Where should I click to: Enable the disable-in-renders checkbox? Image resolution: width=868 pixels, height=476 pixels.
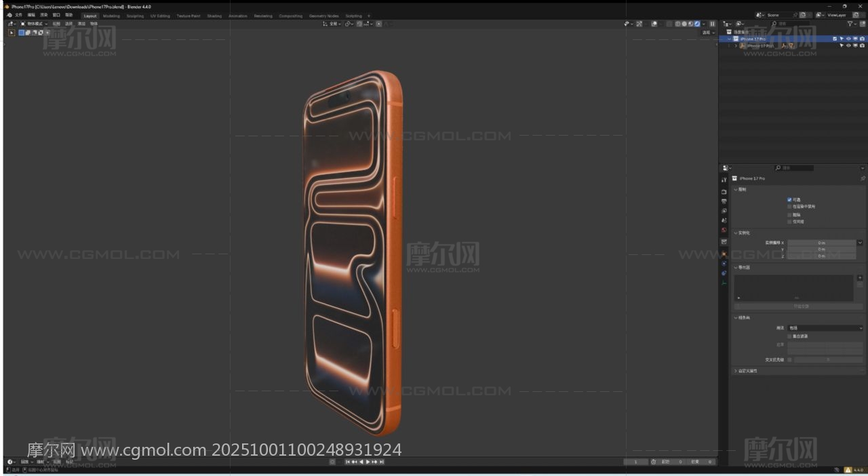[x=789, y=207]
